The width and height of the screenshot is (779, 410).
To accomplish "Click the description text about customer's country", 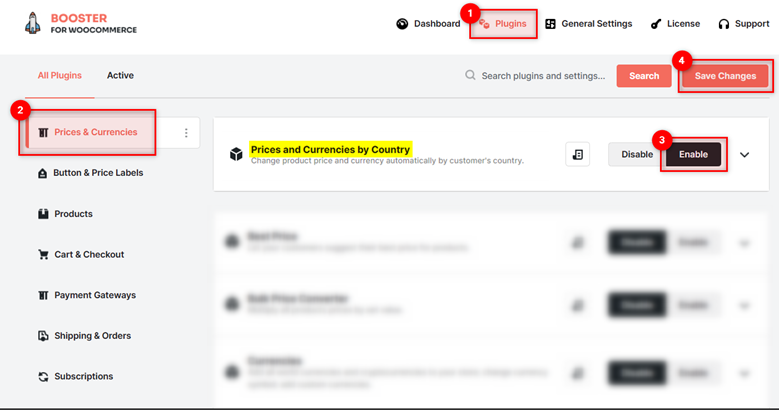I will coord(387,161).
